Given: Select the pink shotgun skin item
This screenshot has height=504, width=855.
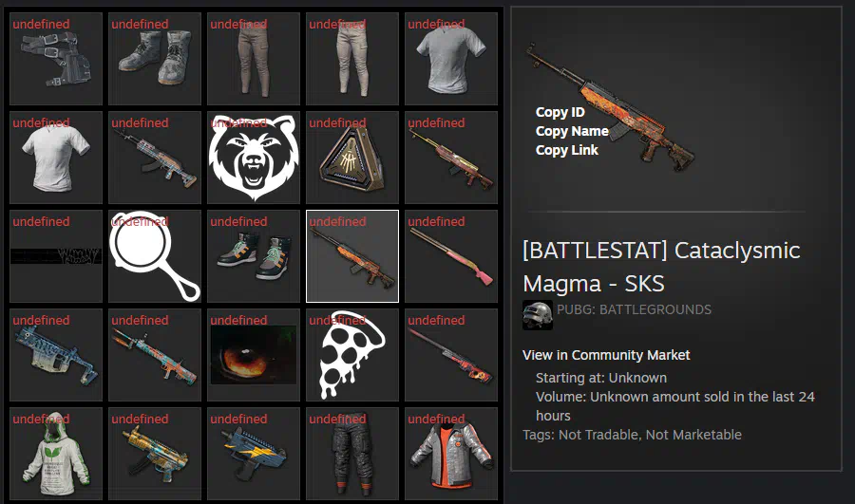Looking at the screenshot, I should pyautogui.click(x=451, y=256).
